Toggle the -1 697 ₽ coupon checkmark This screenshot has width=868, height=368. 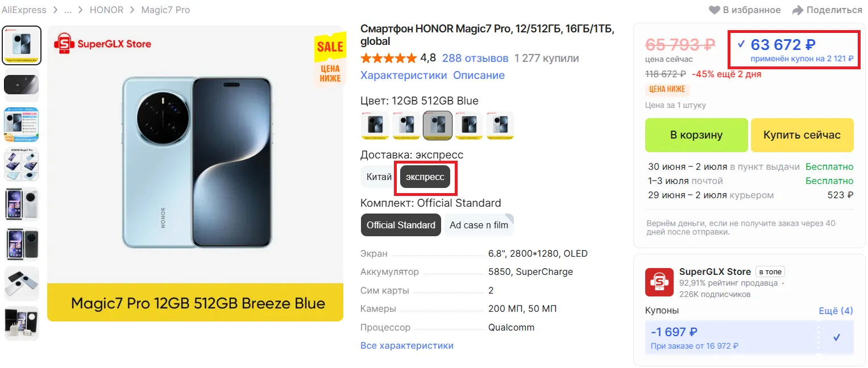pyautogui.click(x=836, y=337)
